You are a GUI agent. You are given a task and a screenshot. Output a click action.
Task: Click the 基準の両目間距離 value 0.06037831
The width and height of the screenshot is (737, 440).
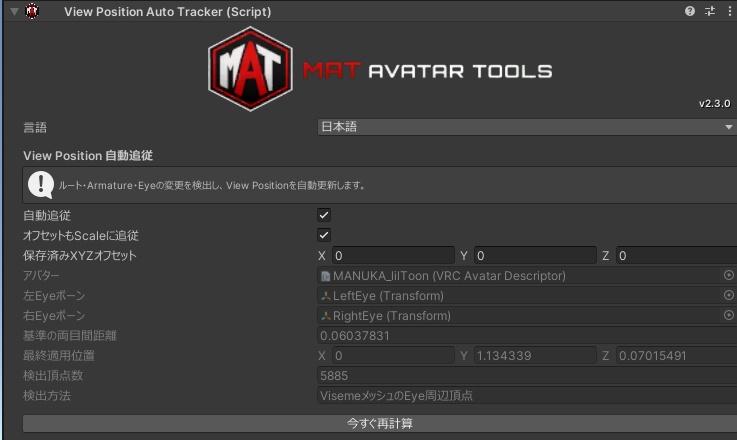[x=527, y=336]
